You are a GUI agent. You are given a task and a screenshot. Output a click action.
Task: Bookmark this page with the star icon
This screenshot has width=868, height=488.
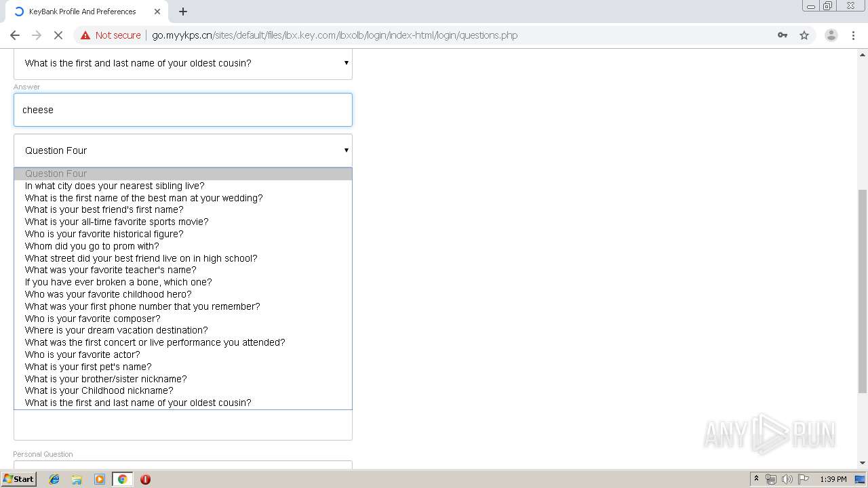[804, 35]
